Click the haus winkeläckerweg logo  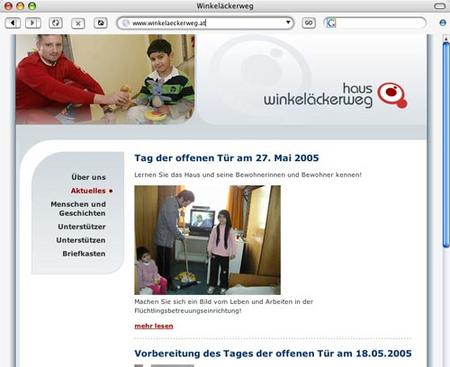click(335, 96)
